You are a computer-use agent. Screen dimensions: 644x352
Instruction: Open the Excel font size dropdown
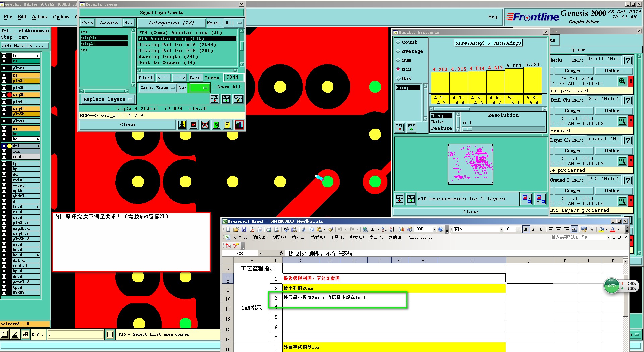[x=518, y=229]
